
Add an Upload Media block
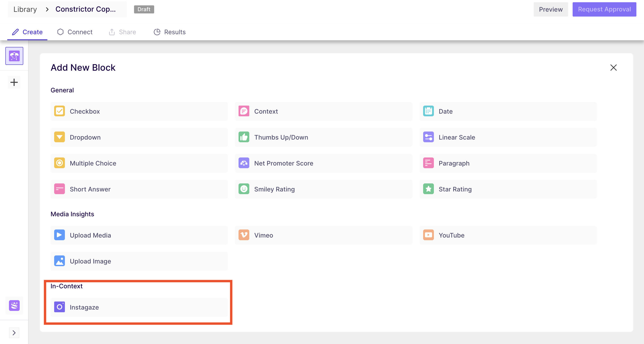pos(139,235)
